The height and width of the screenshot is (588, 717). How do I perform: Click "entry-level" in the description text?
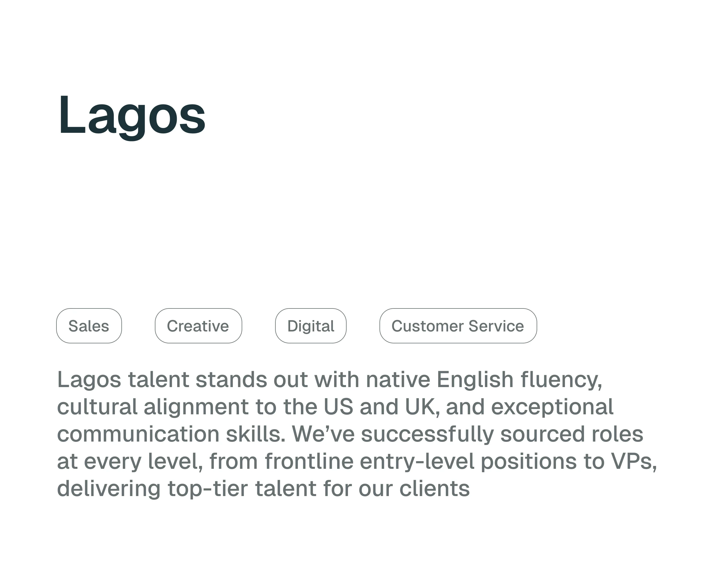pos(417,462)
